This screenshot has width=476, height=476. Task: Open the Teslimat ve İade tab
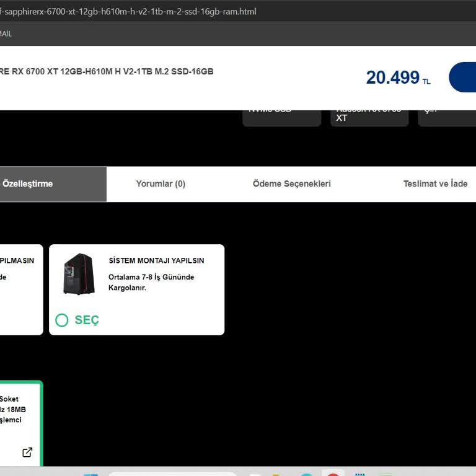coord(435,183)
